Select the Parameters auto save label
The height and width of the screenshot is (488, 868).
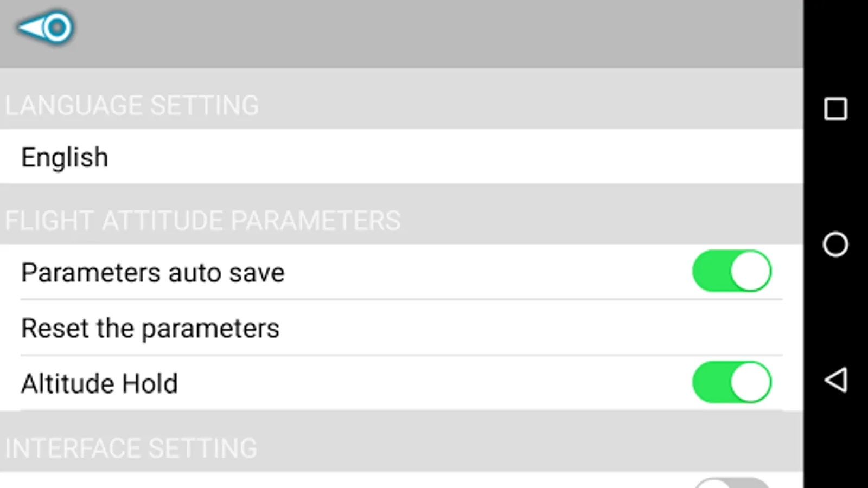click(152, 272)
